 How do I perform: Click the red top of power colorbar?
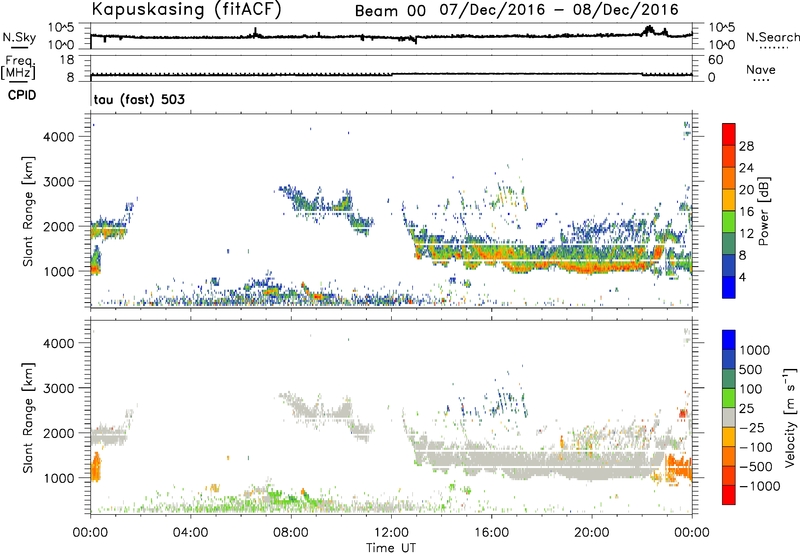click(x=729, y=134)
